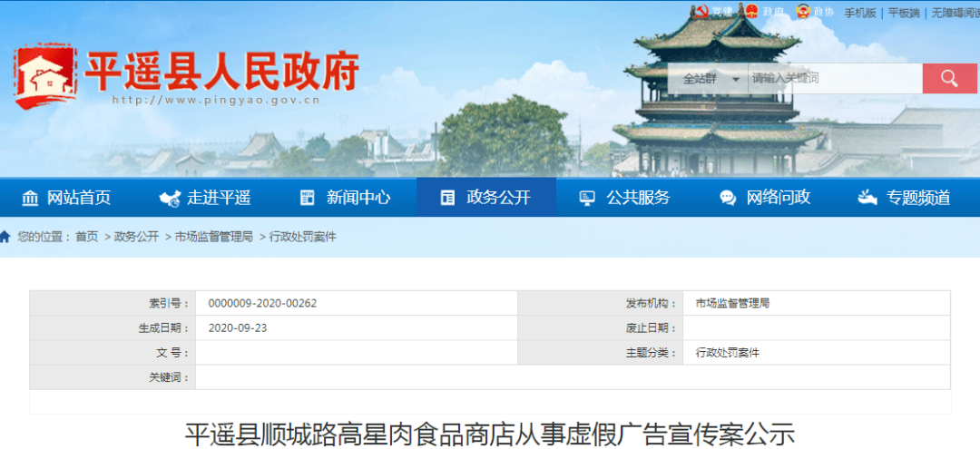The image size is (980, 449).
Task: Click the 专题频道 icon in navigation
Action: click(x=867, y=198)
